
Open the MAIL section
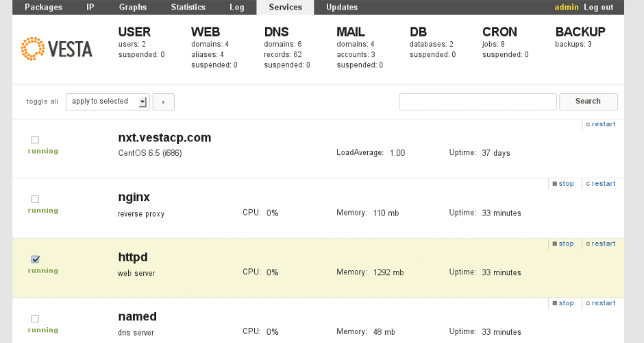(351, 32)
